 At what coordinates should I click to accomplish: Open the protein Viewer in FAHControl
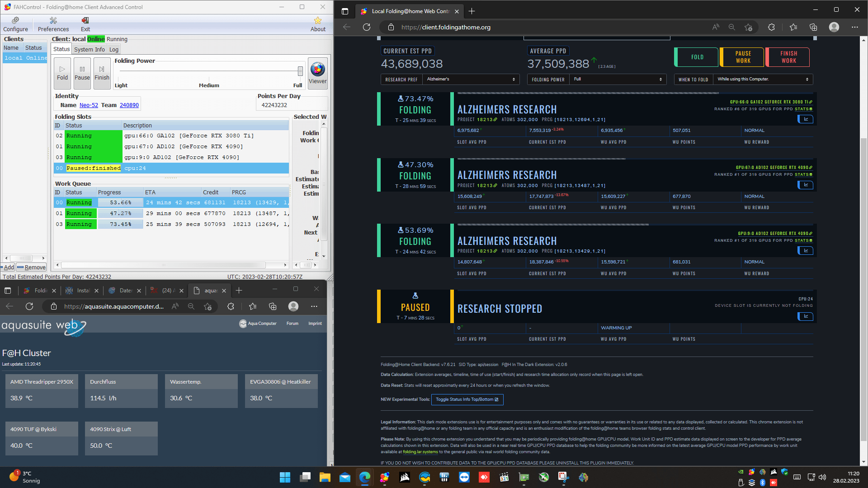(x=318, y=73)
